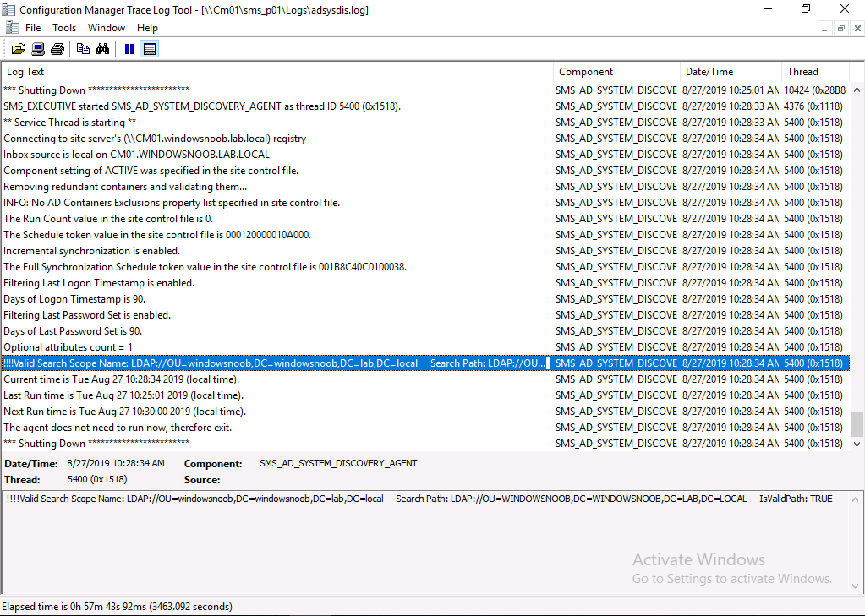Print the log using the printer icon
The width and height of the screenshot is (865, 616).
click(x=57, y=49)
